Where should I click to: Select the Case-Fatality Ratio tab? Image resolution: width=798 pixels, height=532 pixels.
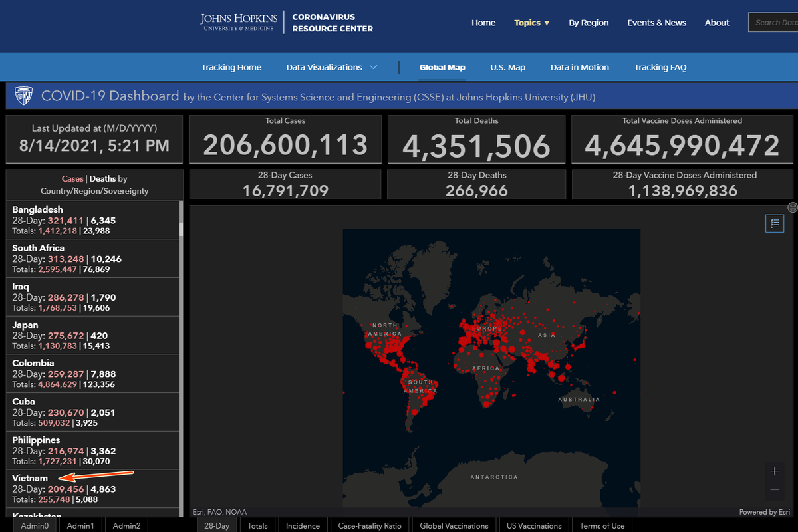(x=370, y=525)
